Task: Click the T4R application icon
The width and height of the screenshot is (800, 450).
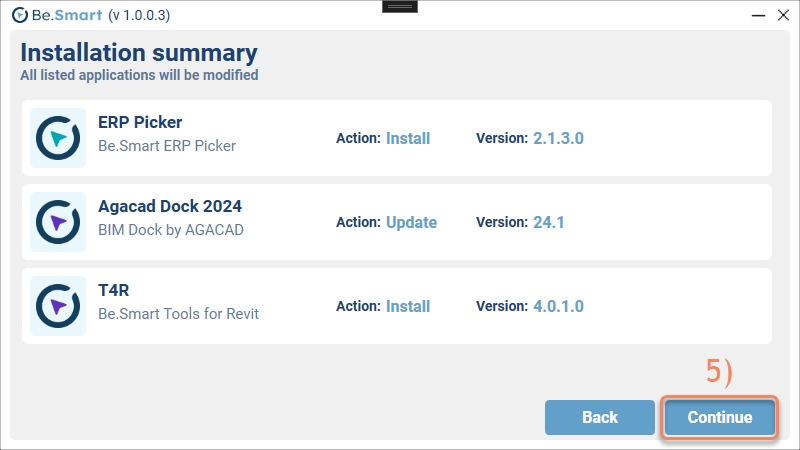Action: click(58, 306)
